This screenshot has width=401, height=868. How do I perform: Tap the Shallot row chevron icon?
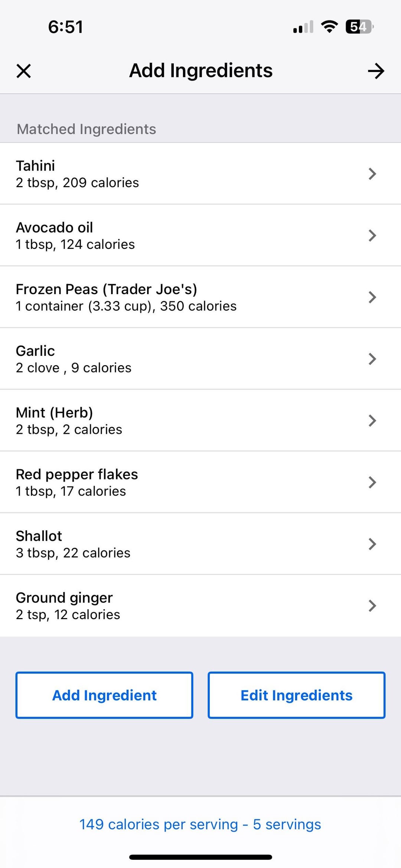(372, 544)
